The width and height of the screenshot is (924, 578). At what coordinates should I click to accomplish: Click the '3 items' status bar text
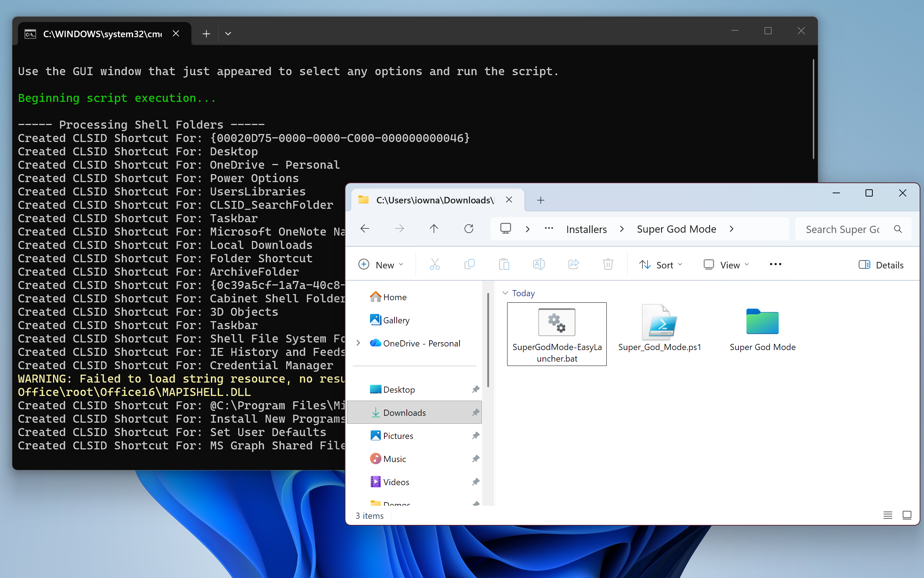[369, 516]
